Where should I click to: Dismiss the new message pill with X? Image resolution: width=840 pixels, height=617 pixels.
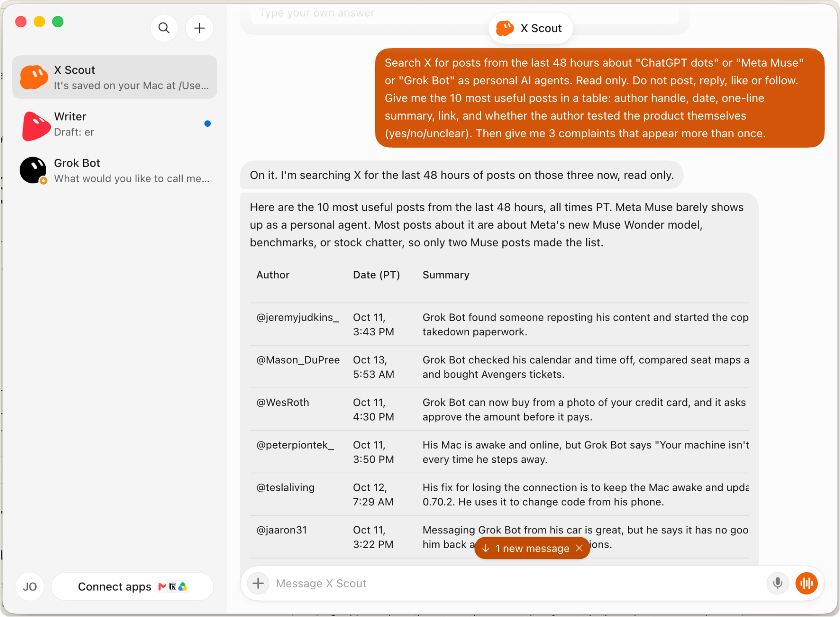pos(579,548)
